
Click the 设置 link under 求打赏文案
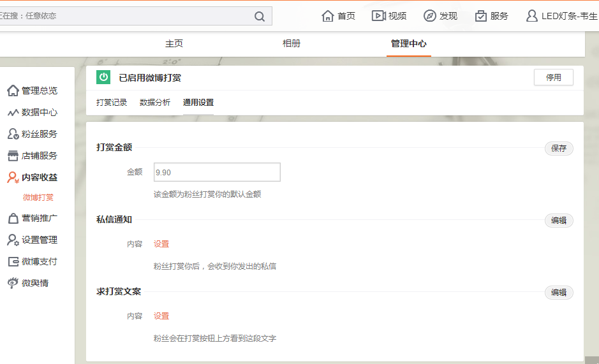(x=161, y=316)
